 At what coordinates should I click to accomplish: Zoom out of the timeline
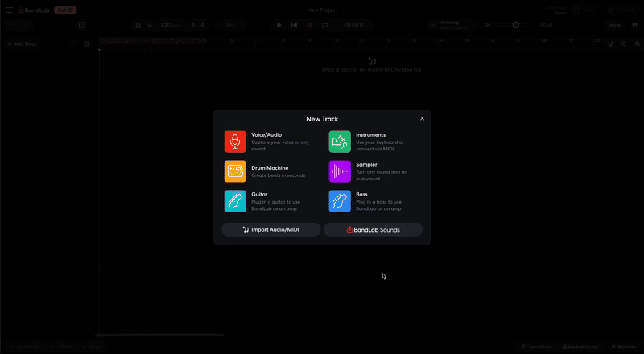624,44
